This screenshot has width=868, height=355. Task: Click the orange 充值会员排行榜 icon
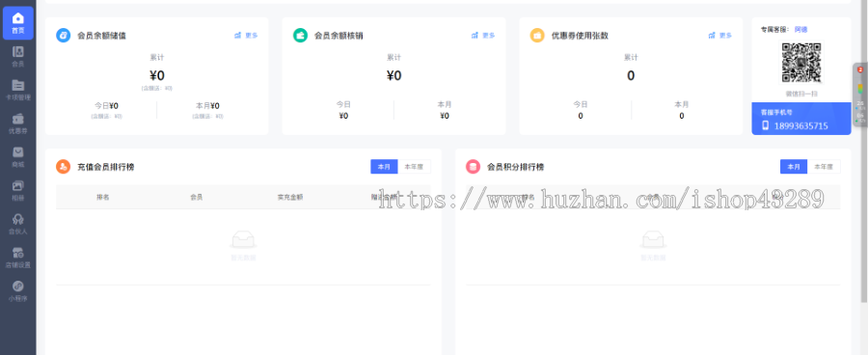63,167
